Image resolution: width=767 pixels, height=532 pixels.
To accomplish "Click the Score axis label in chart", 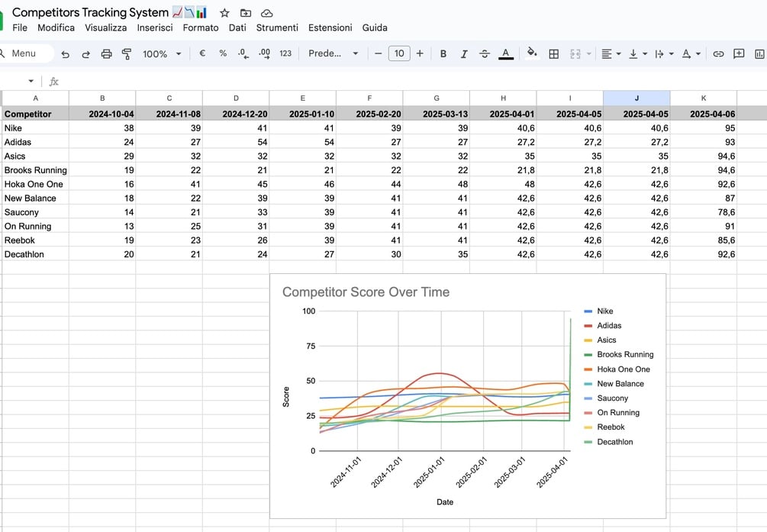I will click(286, 397).
